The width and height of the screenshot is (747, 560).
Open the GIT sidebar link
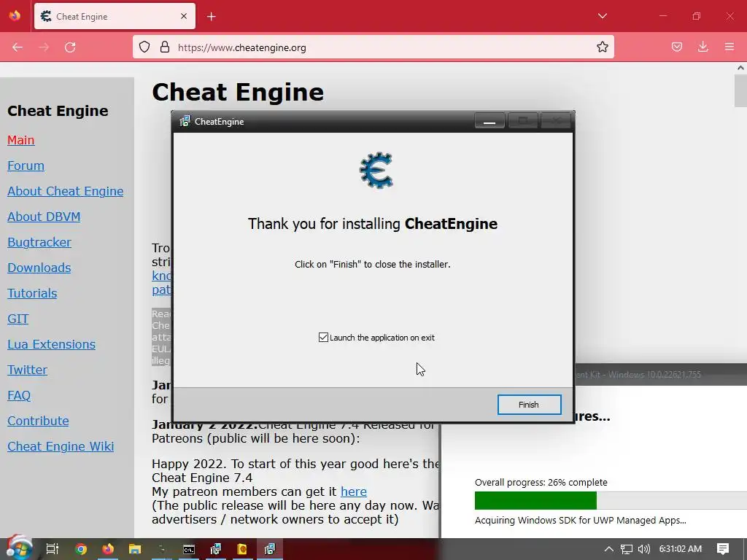(x=18, y=319)
